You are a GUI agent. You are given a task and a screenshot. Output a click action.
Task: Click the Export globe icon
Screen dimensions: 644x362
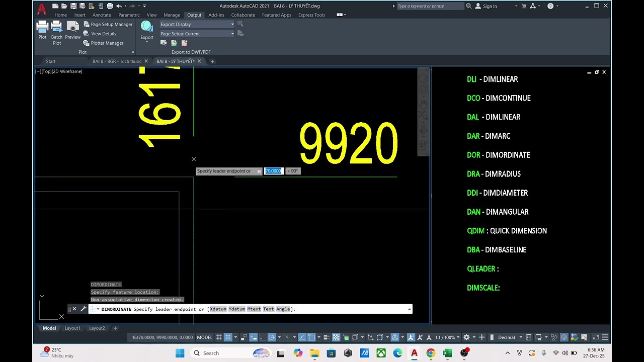147,26
